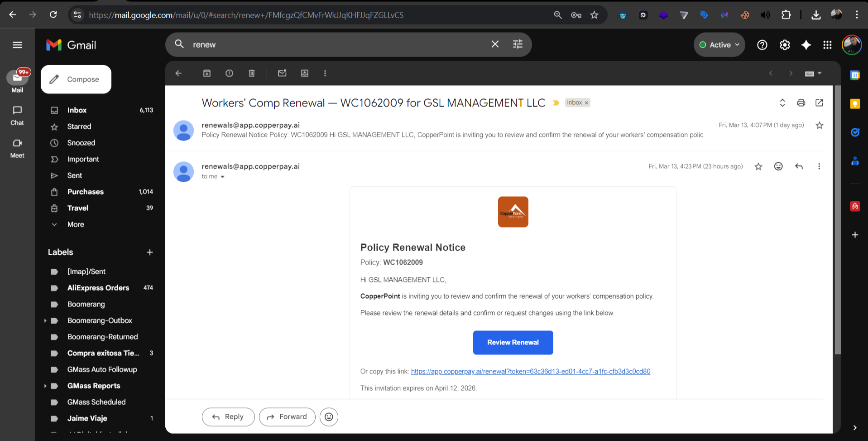Open Gmail settings gear
Image resolution: width=868 pixels, height=441 pixels.
pos(785,45)
